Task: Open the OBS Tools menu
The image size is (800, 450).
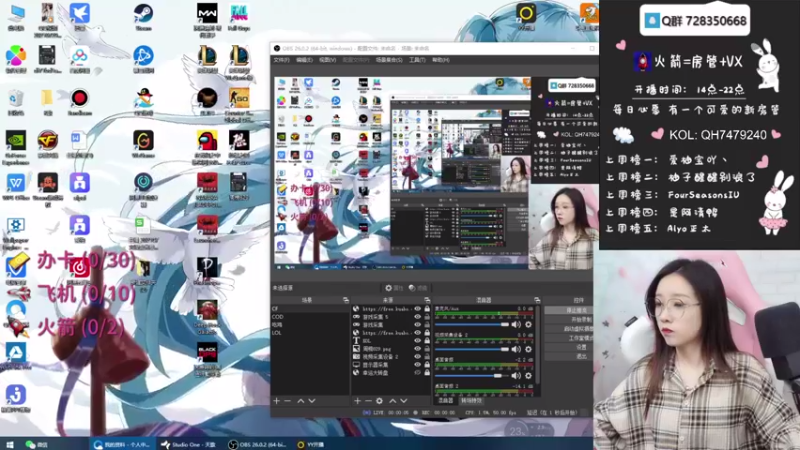Action: (417, 60)
